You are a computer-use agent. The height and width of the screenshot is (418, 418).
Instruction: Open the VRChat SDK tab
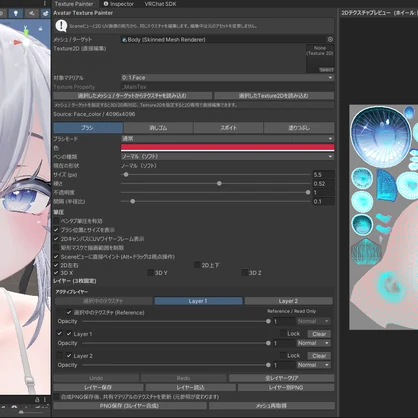tap(160, 4)
